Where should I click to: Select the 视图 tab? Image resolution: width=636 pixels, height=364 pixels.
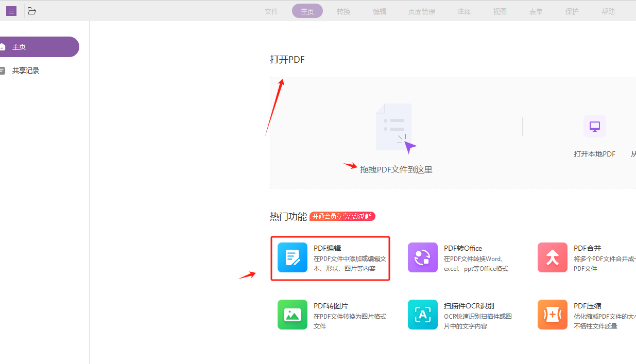[500, 11]
